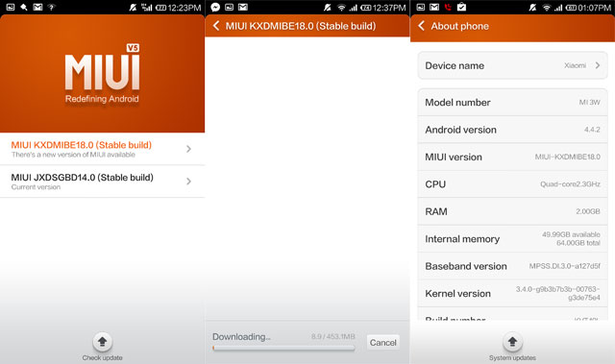615x364 pixels.
Task: Tap Wi-Fi icon in 12:37PM status bar
Action: click(342, 8)
